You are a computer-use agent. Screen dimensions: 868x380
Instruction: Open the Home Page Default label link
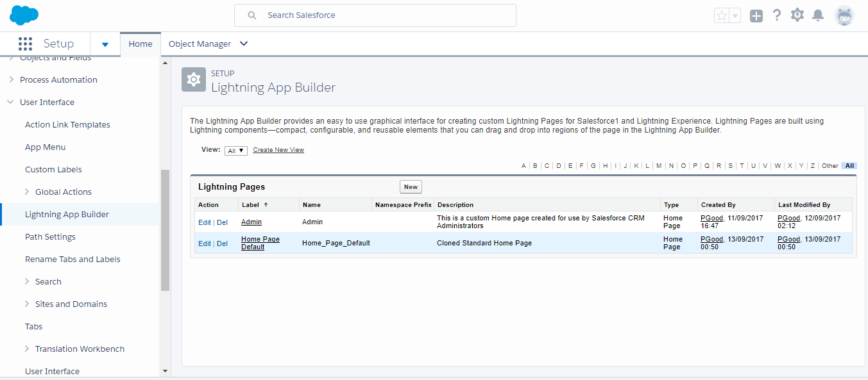260,244
